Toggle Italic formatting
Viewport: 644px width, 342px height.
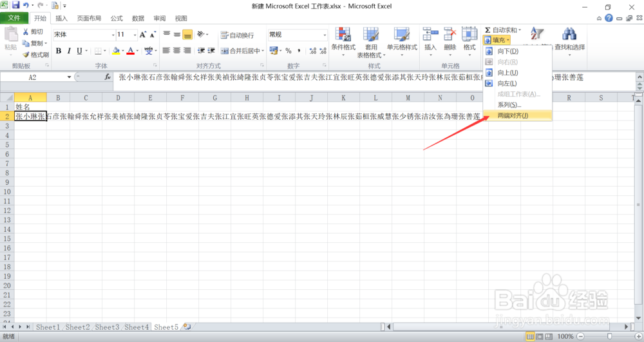tap(69, 51)
